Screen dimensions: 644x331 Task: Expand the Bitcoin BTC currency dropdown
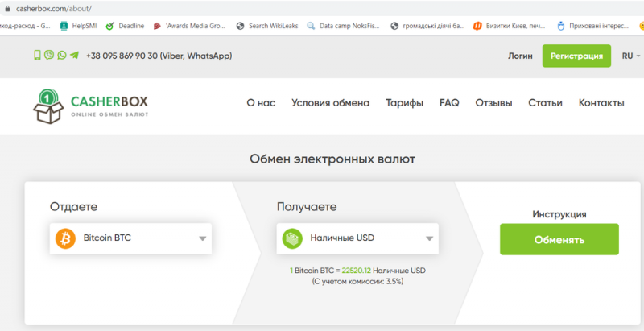[x=203, y=239]
